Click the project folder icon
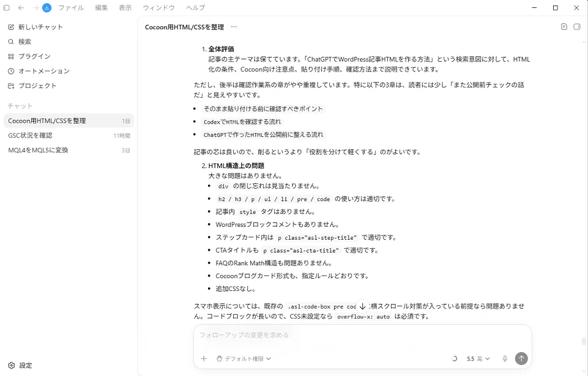This screenshot has height=376, width=588. (x=11, y=86)
